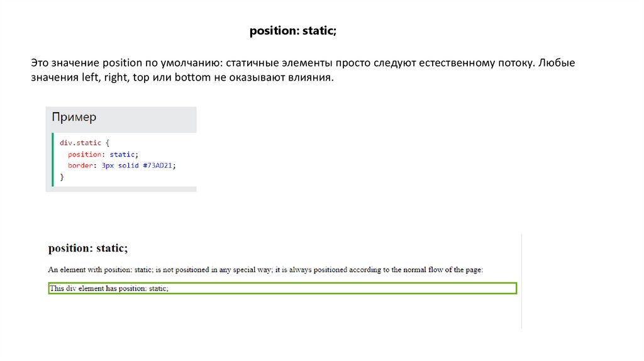Click the "Пример" example header
Screen dimensions: 644x361
click(74, 118)
